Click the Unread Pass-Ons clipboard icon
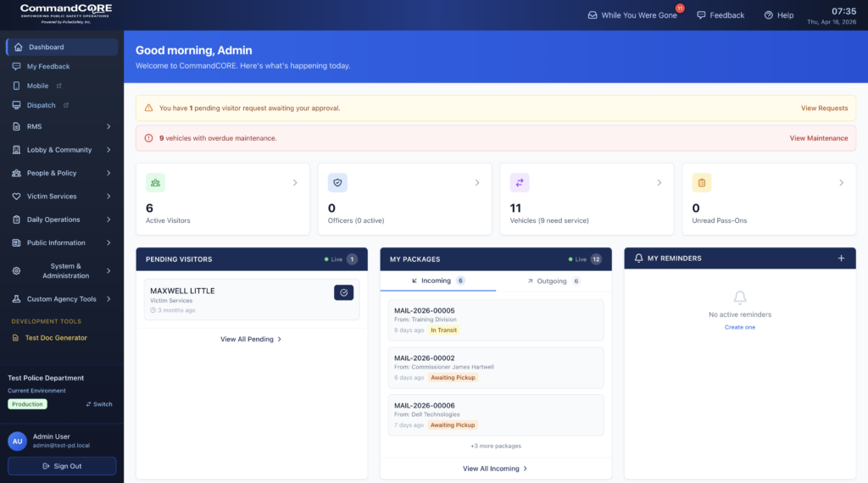 701,182
